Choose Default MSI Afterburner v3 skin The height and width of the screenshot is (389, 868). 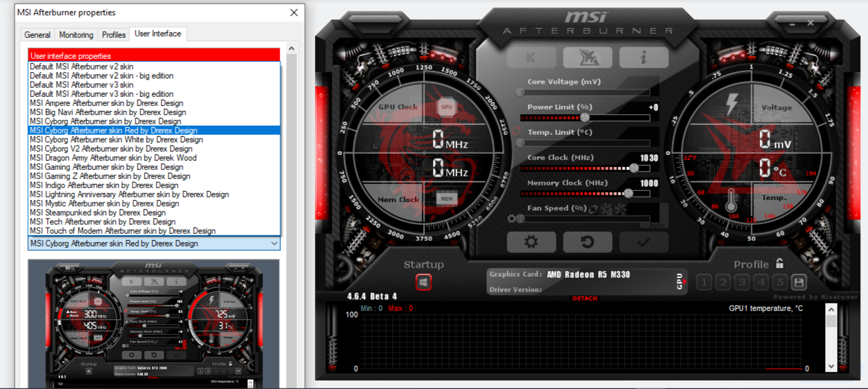coord(154,84)
